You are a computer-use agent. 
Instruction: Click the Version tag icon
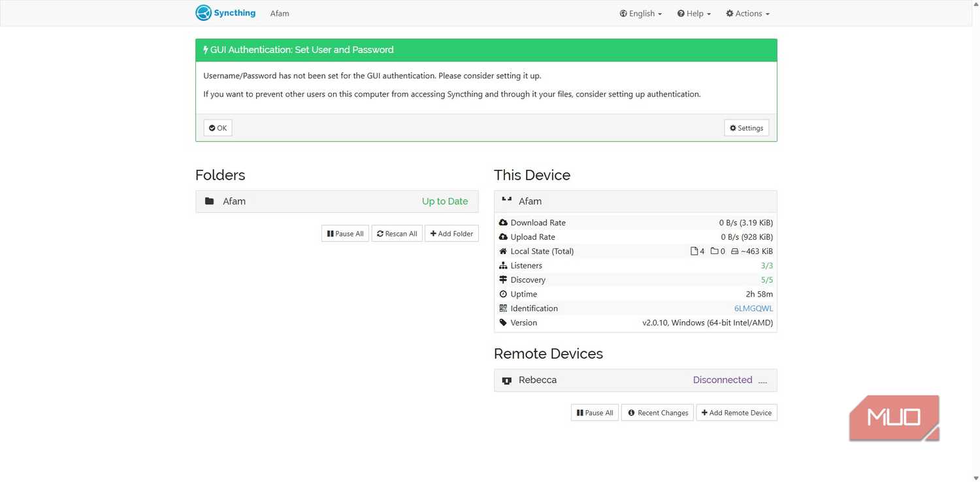503,323
